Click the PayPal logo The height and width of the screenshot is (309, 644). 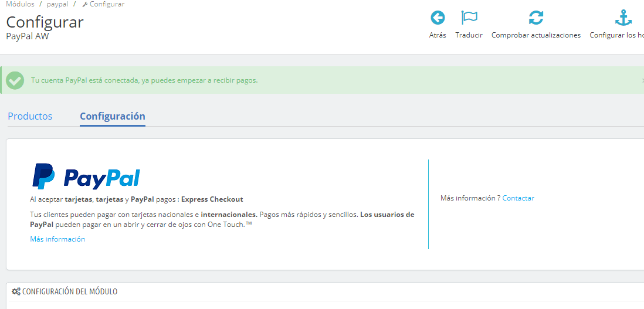tap(86, 176)
